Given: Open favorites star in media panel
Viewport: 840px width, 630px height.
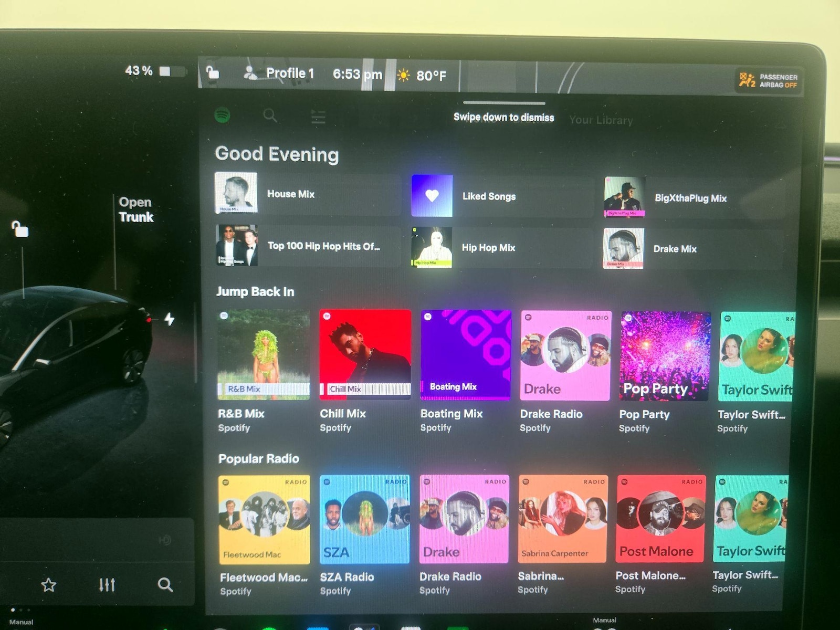Looking at the screenshot, I should [49, 584].
